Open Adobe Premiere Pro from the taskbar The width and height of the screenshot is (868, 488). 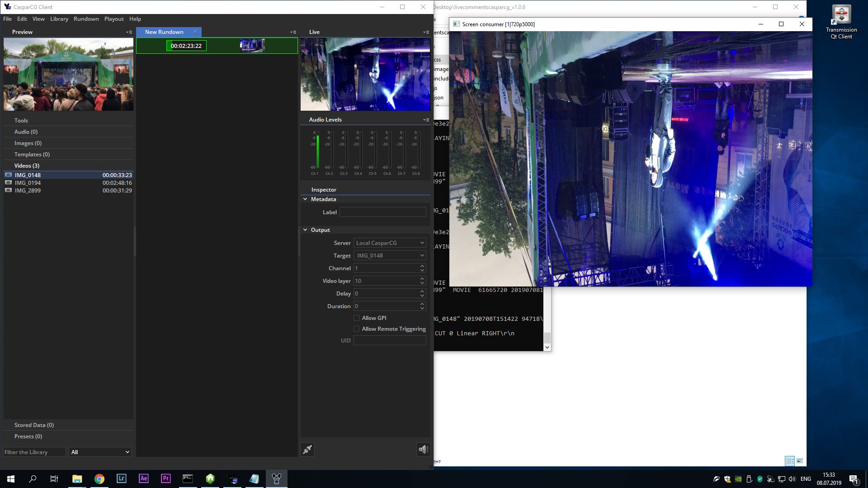(165, 479)
